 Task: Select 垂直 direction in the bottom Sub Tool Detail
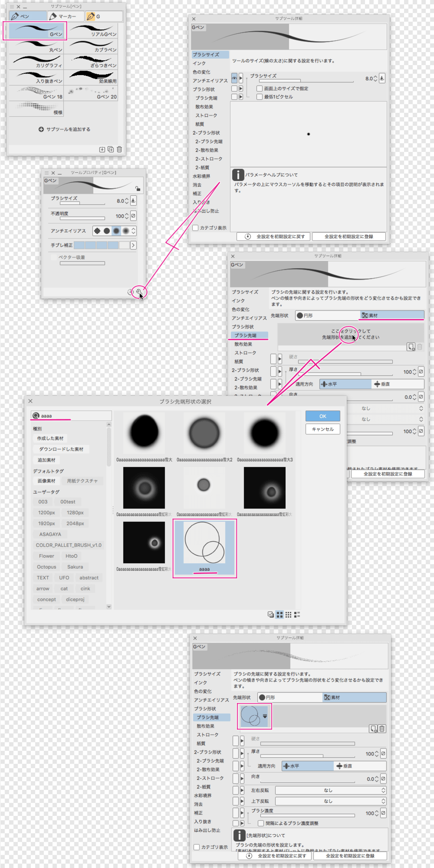click(x=360, y=766)
